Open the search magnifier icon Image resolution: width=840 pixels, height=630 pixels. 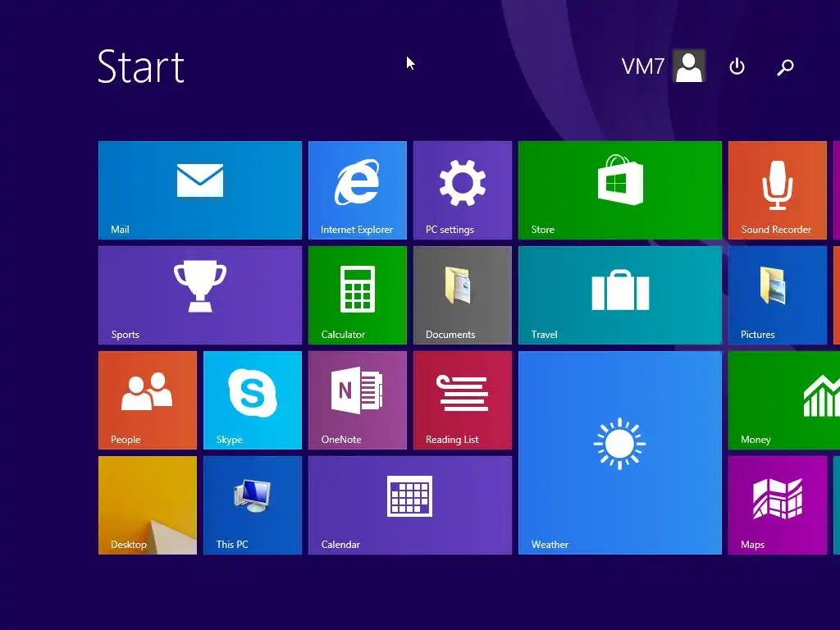click(x=785, y=67)
